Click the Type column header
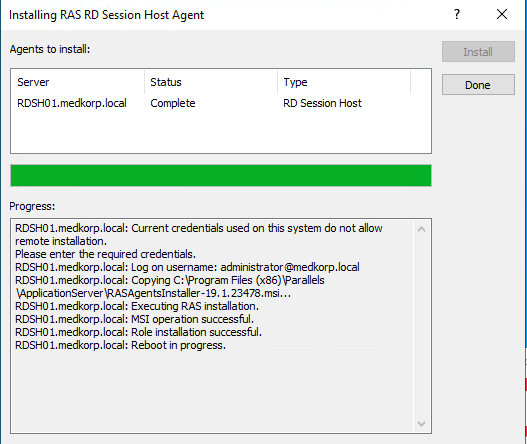Viewport: 527px width, 444px height. tap(344, 82)
